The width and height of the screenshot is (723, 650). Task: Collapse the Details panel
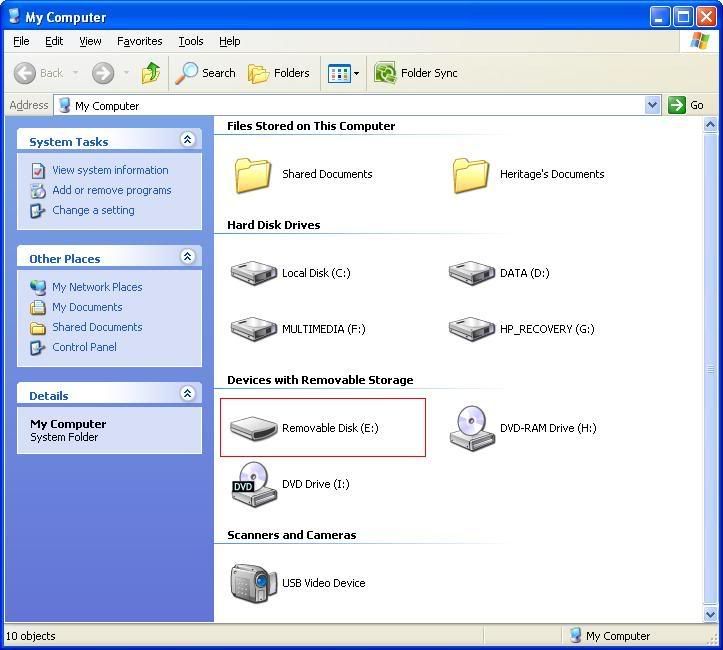pyautogui.click(x=188, y=394)
